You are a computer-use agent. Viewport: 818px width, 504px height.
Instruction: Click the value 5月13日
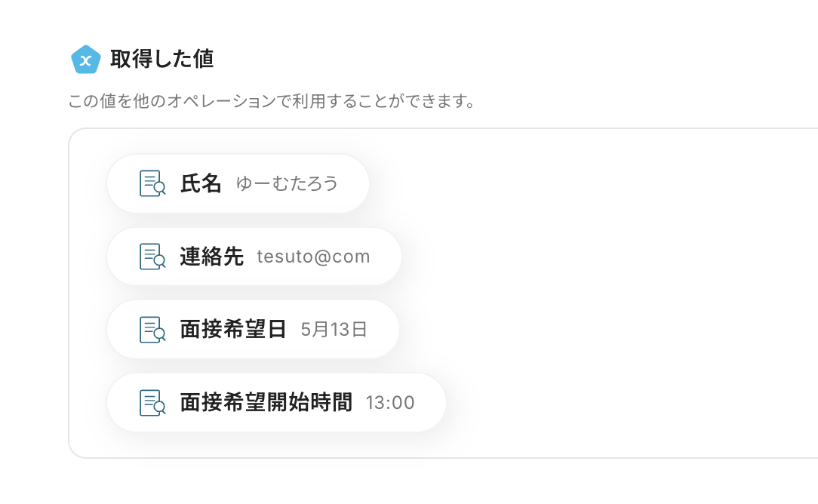pyautogui.click(x=334, y=330)
